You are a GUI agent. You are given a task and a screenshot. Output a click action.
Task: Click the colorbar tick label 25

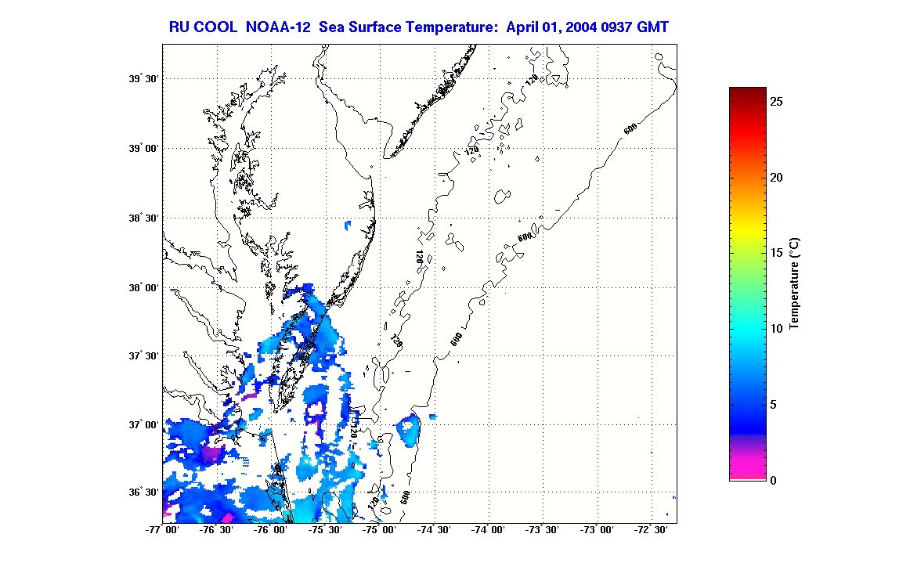[777, 102]
